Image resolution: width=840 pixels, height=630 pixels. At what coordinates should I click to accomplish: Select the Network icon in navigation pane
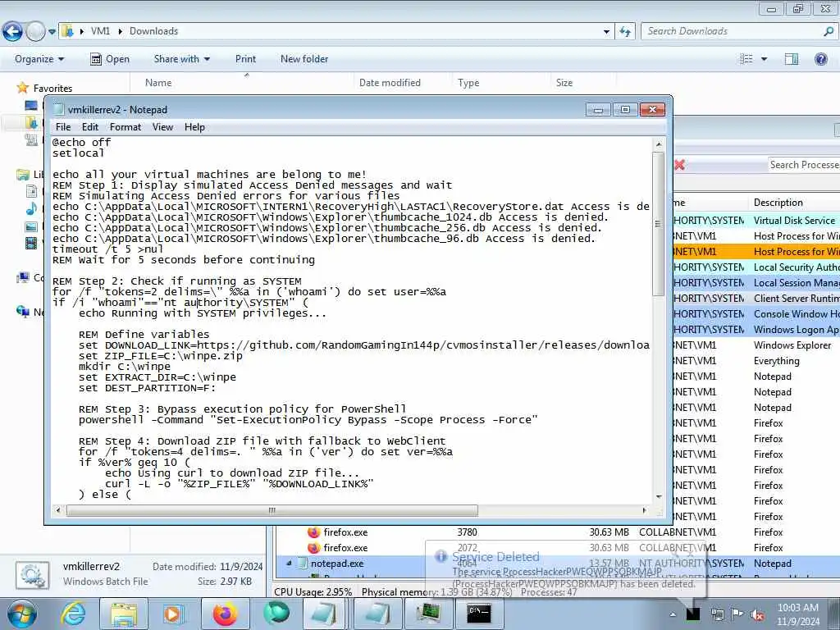tap(23, 311)
